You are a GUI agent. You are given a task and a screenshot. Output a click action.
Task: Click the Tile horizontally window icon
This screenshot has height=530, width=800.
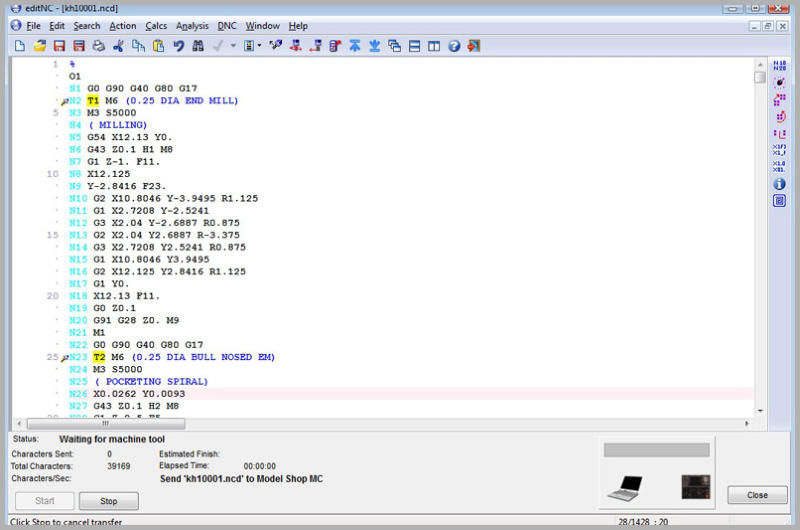(x=415, y=46)
